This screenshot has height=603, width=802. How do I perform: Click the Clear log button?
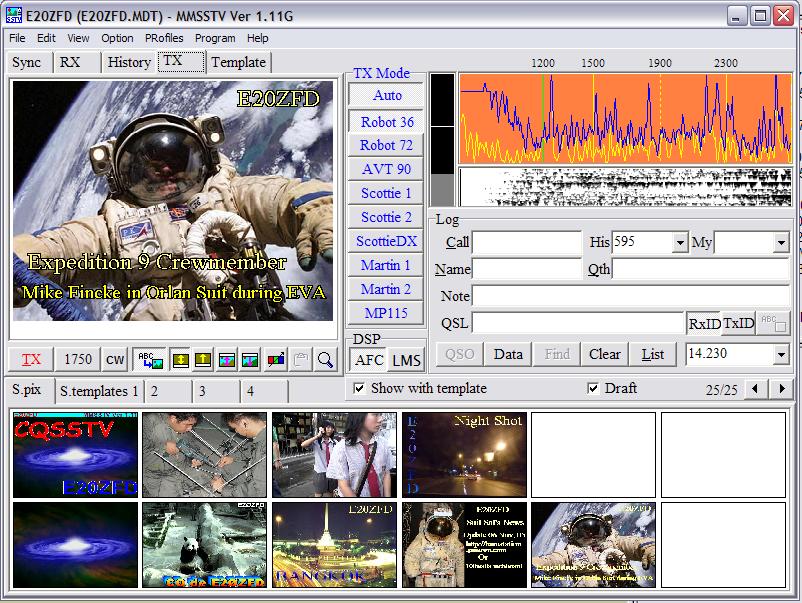click(604, 354)
